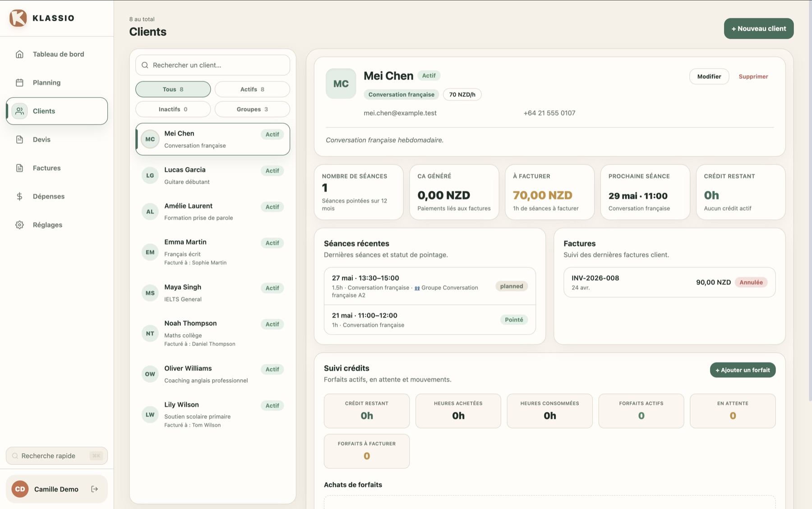Click the mei.chen@example.test email
The image size is (812, 509).
pos(400,113)
